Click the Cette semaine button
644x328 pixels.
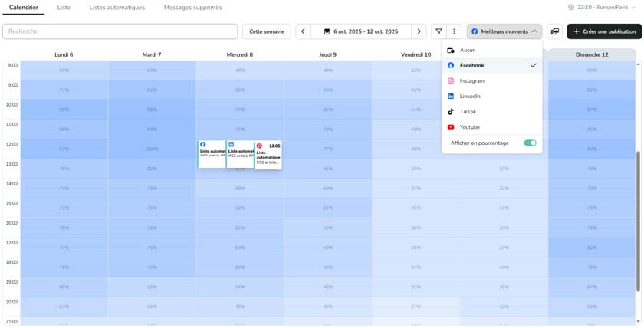(267, 31)
